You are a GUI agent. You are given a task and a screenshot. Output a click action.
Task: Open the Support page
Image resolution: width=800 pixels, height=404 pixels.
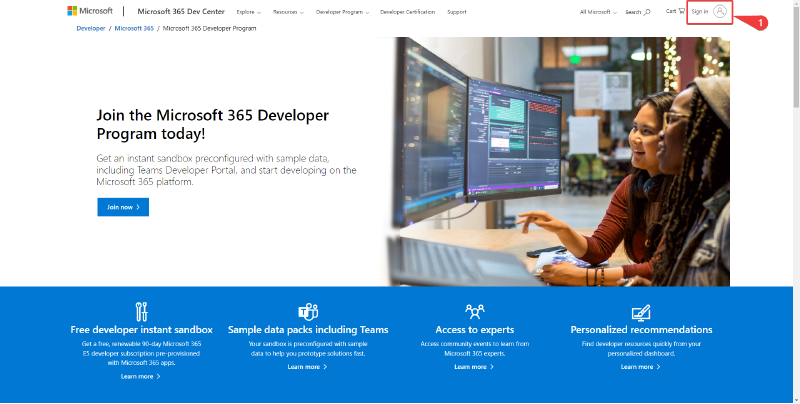pos(457,12)
